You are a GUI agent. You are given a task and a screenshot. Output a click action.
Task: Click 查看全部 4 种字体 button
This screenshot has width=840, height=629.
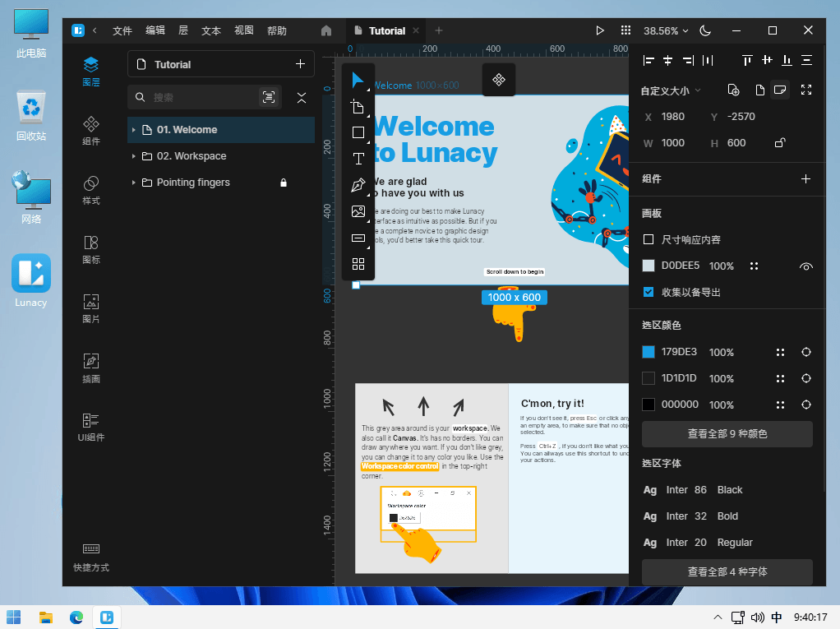tap(727, 571)
